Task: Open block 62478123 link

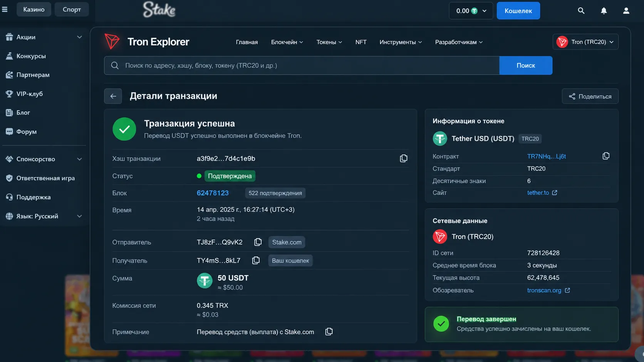Action: (x=213, y=193)
